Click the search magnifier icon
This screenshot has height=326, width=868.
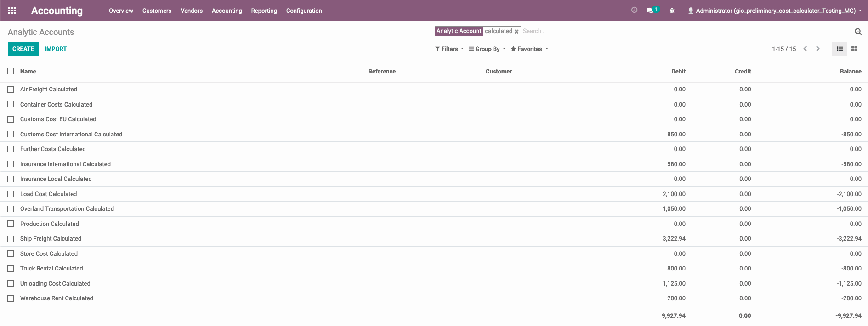[857, 32]
